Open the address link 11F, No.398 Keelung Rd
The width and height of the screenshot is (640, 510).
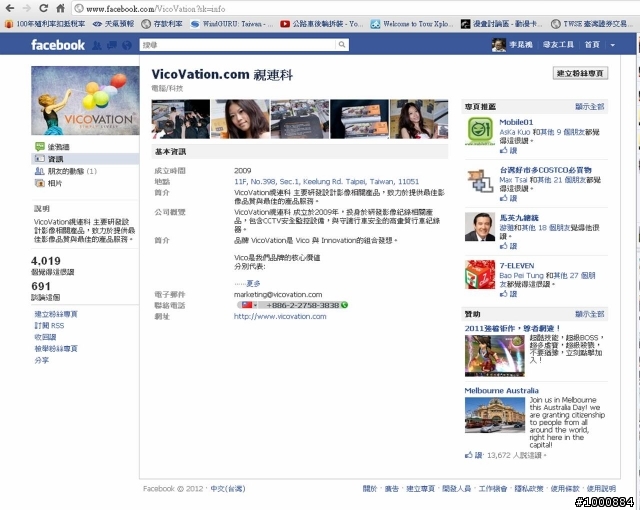point(327,182)
